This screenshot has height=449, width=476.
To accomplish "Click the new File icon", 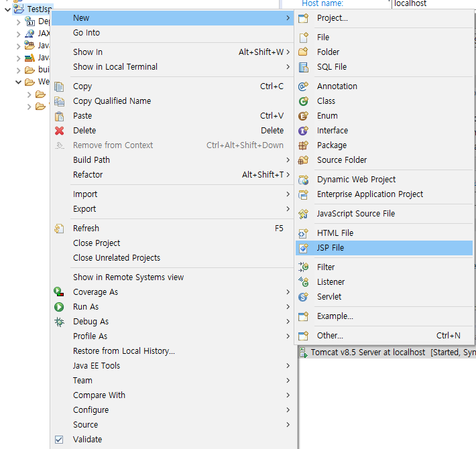I will (303, 38).
